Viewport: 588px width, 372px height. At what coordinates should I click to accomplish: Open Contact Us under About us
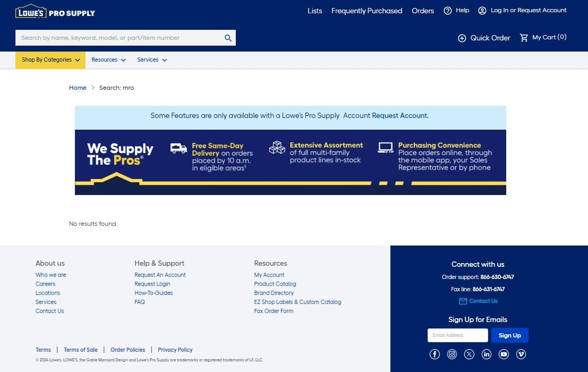49,311
